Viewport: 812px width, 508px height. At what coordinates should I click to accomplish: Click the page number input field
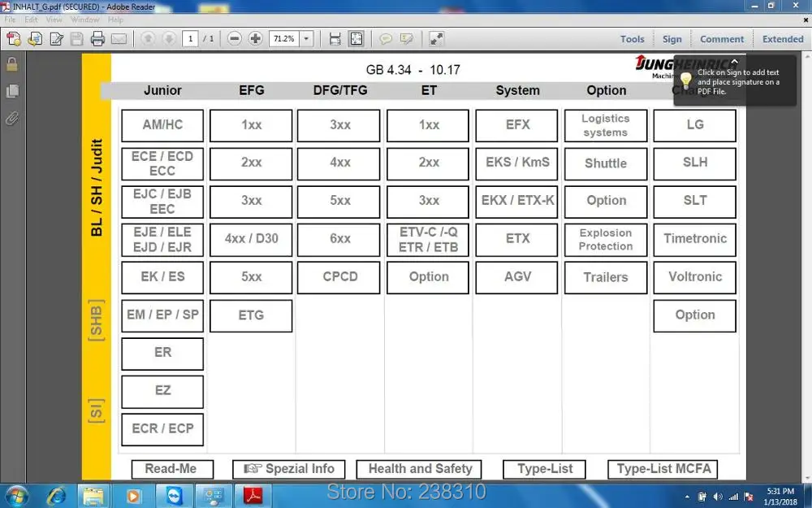[x=190, y=39]
